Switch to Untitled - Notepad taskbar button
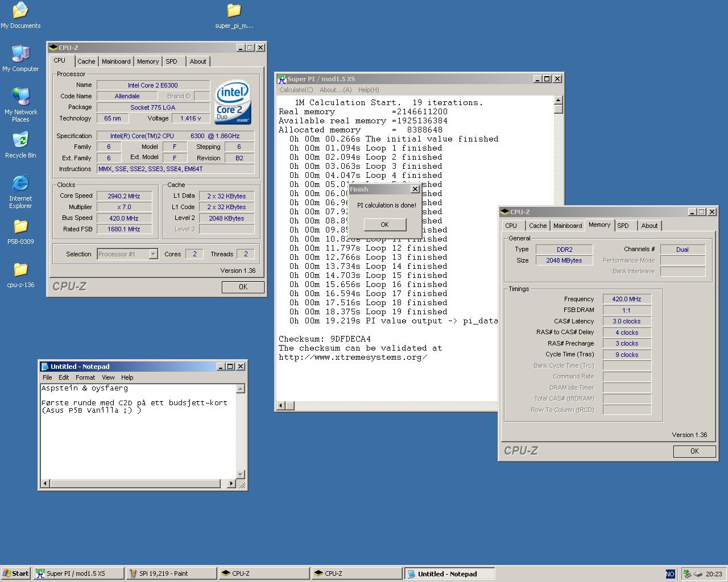The image size is (728, 582). pyautogui.click(x=449, y=573)
